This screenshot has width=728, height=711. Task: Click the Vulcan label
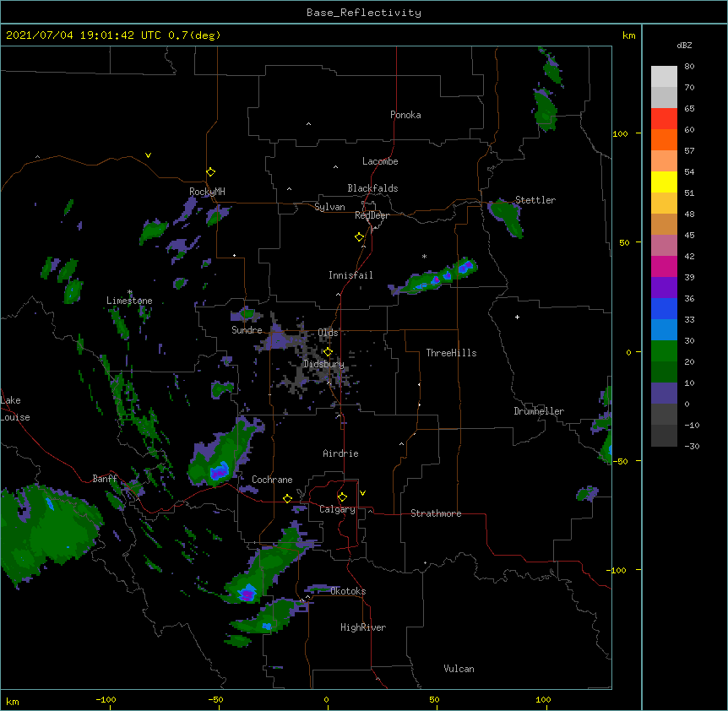459,669
